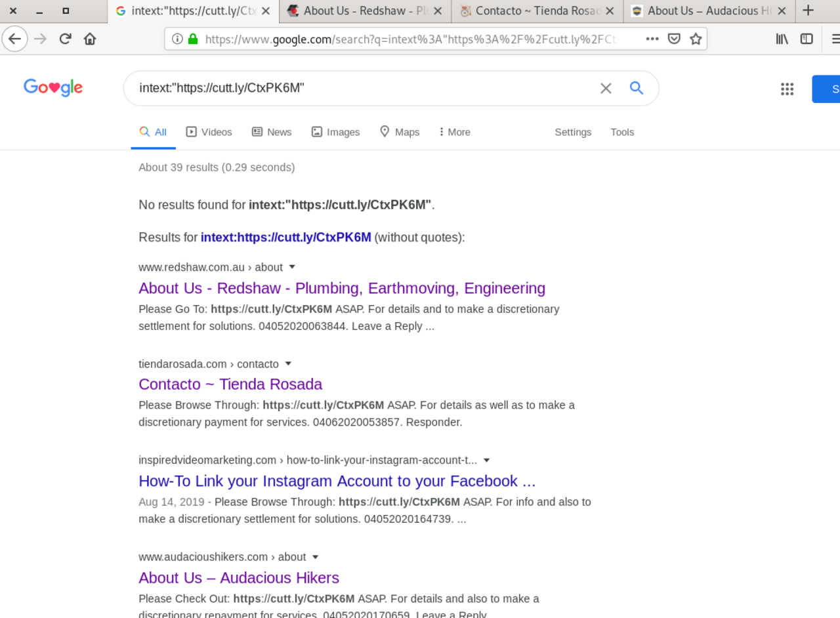Screen dimensions: 840x618
Task: Click the forward navigation arrow
Action: tap(40, 39)
